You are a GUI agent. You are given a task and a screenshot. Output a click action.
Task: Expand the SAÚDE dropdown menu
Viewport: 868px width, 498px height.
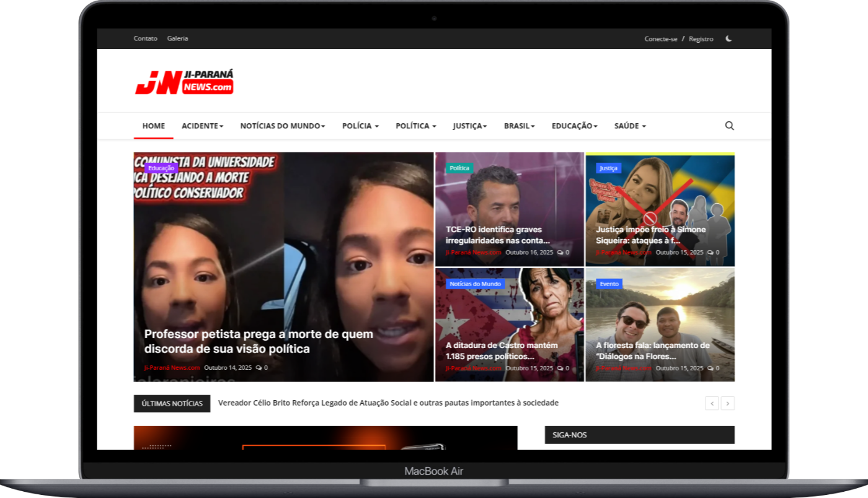[629, 126]
